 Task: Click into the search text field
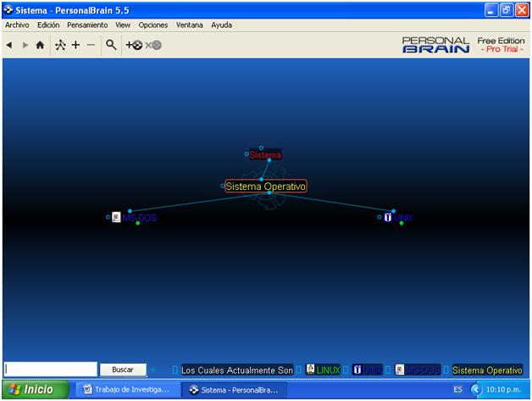click(51, 370)
